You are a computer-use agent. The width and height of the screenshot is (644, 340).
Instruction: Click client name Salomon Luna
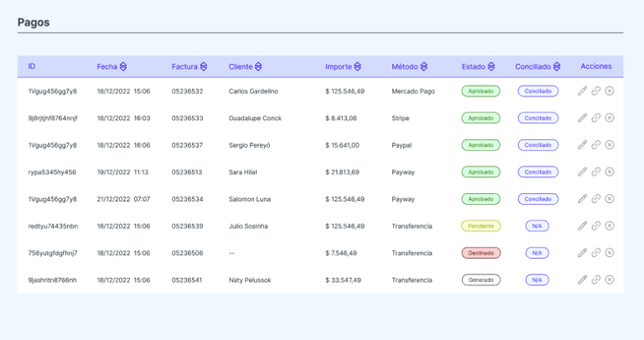pos(250,200)
